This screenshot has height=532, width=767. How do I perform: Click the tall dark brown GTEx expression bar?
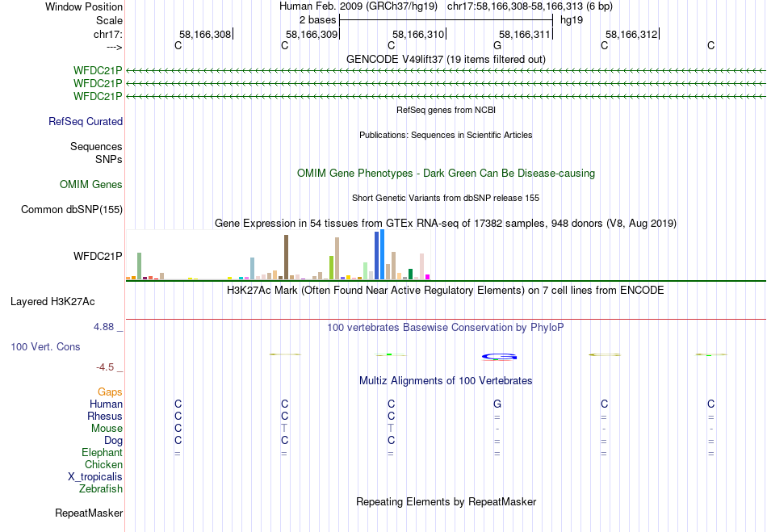(x=286, y=258)
